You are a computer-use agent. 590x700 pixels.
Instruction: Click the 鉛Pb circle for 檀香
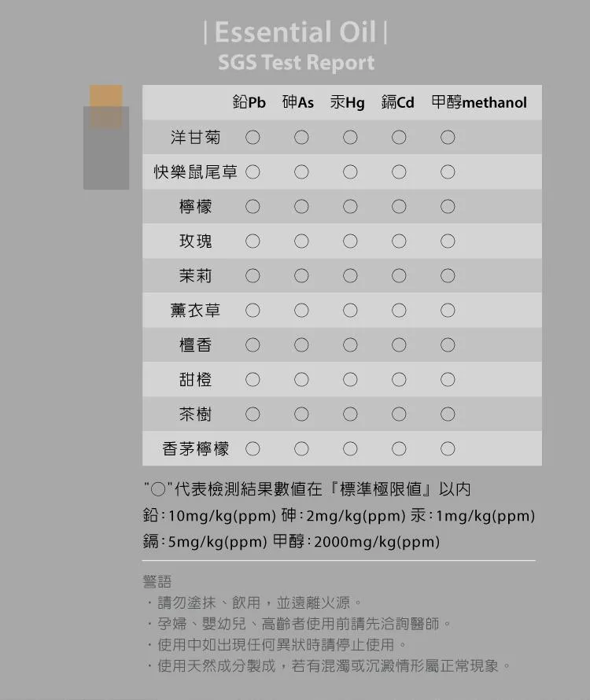pos(253,345)
